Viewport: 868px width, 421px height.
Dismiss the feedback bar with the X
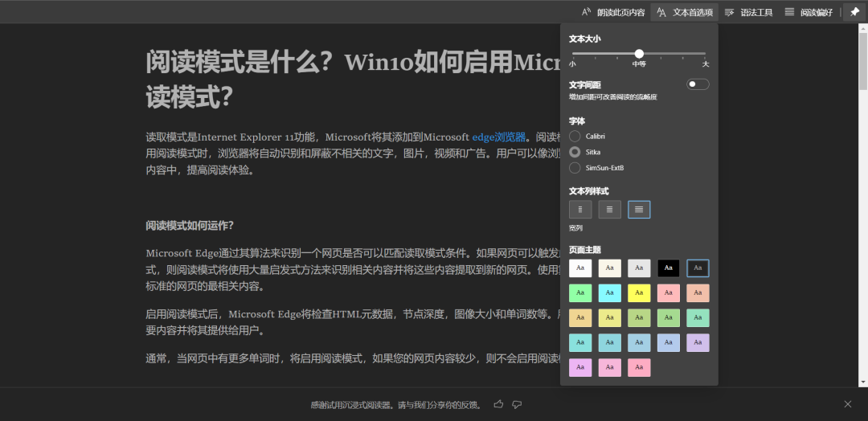tap(848, 404)
